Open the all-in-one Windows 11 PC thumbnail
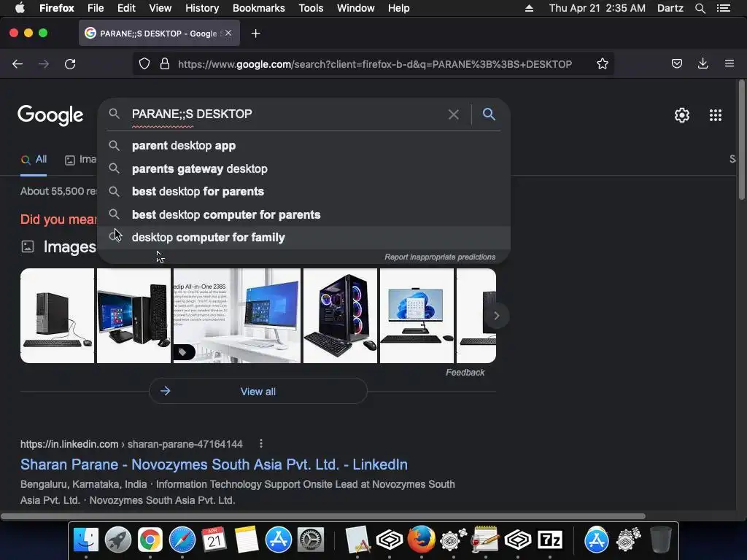 [417, 316]
